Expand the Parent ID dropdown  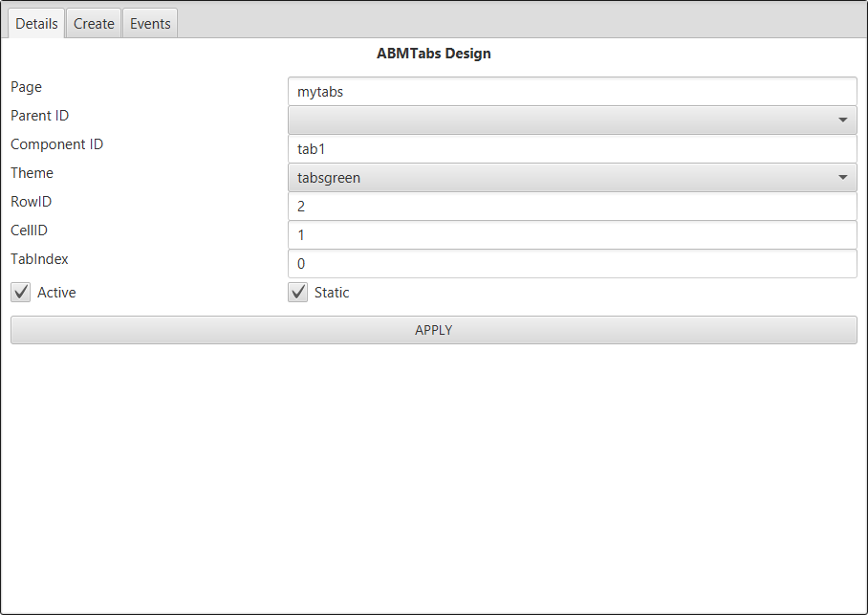572,121
